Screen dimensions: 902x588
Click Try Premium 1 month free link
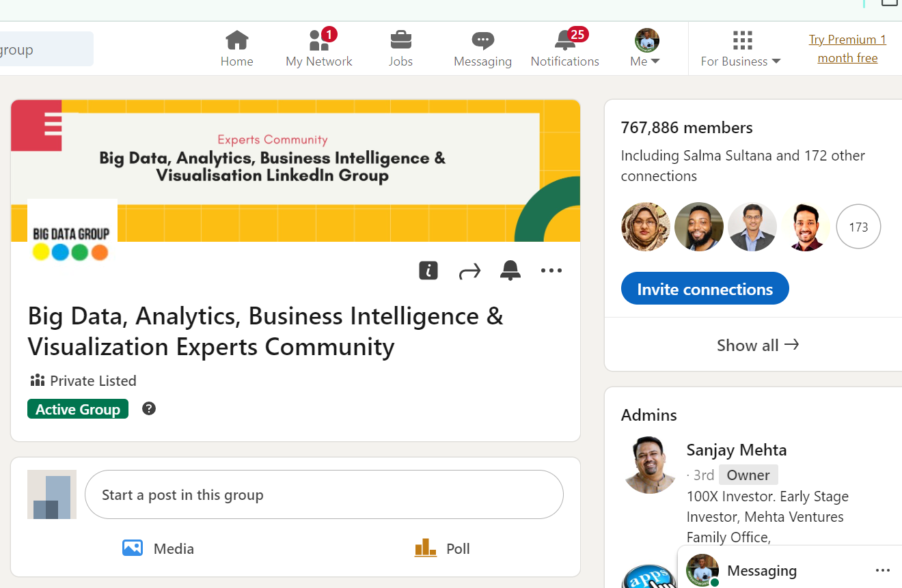pyautogui.click(x=847, y=48)
